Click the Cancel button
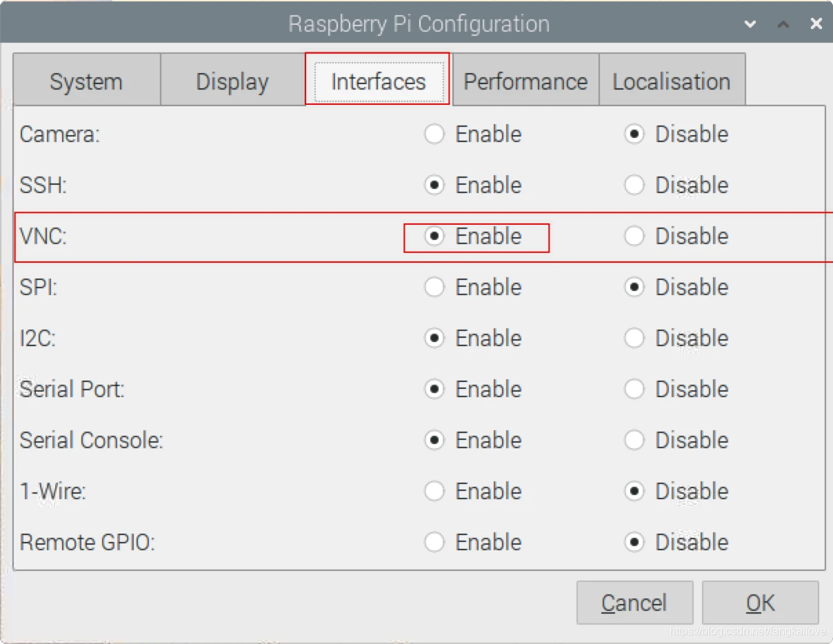The image size is (833, 644). pos(634,603)
